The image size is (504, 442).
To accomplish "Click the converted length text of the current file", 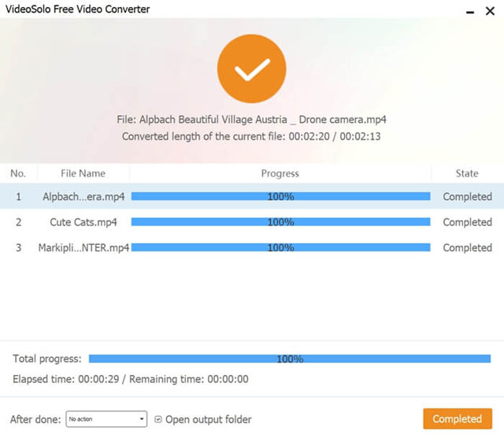I will point(252,136).
